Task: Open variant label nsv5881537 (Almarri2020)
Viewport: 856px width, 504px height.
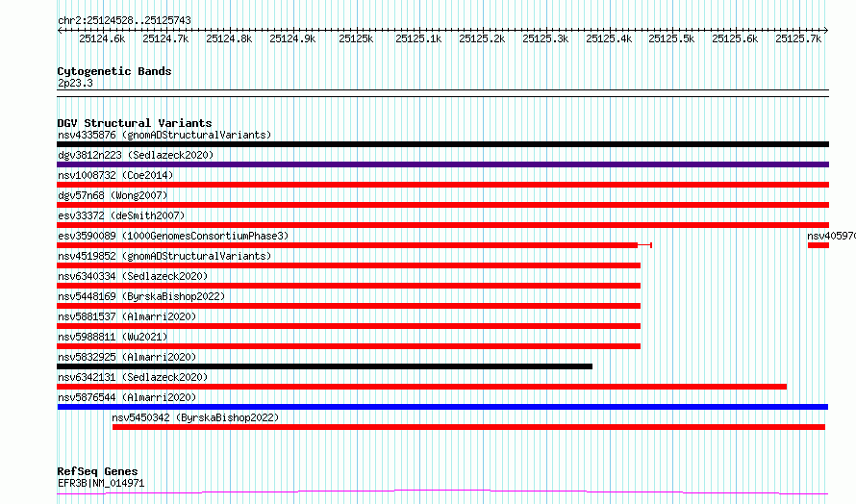Action: click(127, 316)
